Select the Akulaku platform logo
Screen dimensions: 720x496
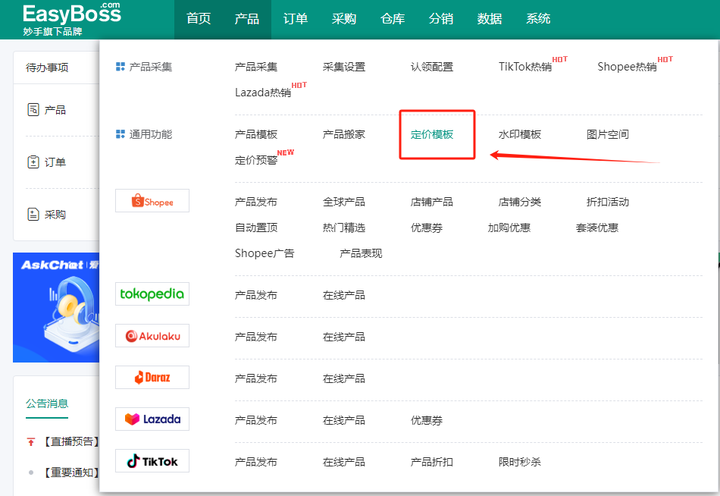click(152, 336)
